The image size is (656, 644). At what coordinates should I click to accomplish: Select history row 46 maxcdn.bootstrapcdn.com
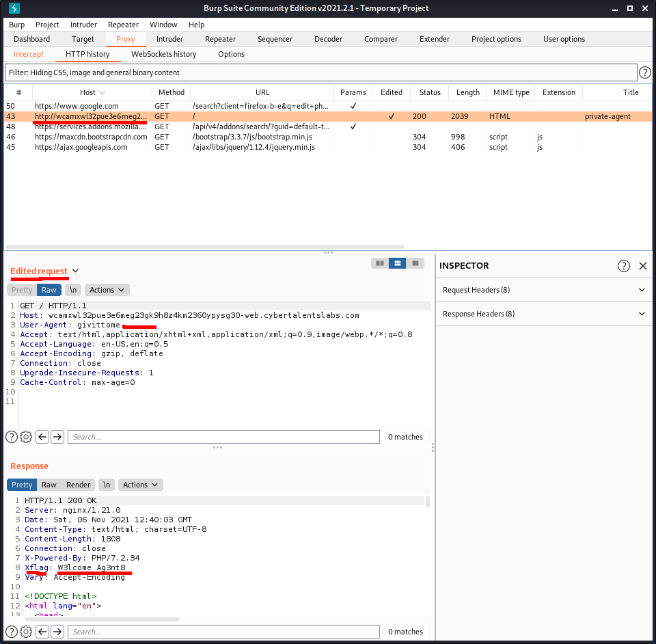pos(328,137)
